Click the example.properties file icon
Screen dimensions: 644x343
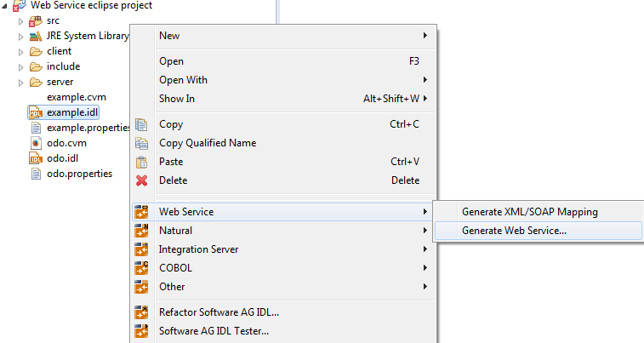tap(36, 128)
